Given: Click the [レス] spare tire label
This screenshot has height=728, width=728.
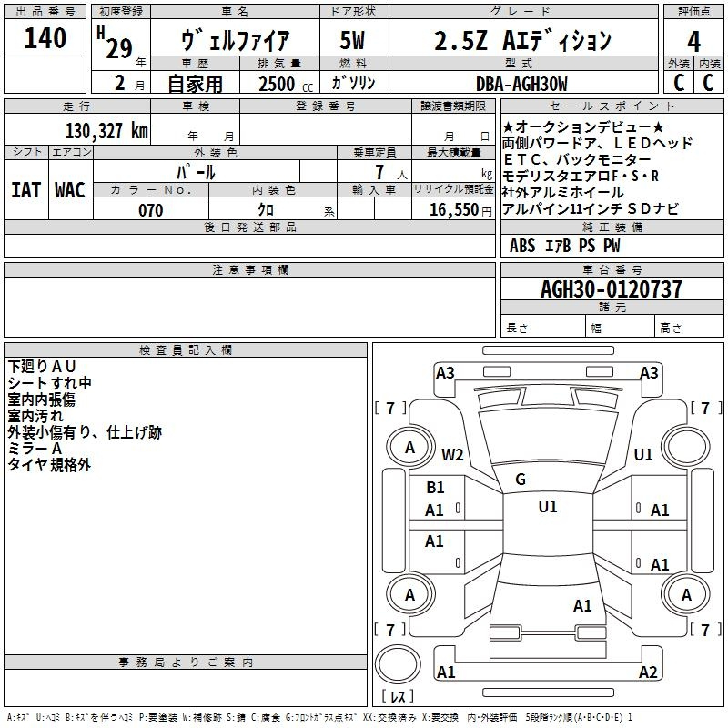Looking at the screenshot, I should [x=398, y=696].
